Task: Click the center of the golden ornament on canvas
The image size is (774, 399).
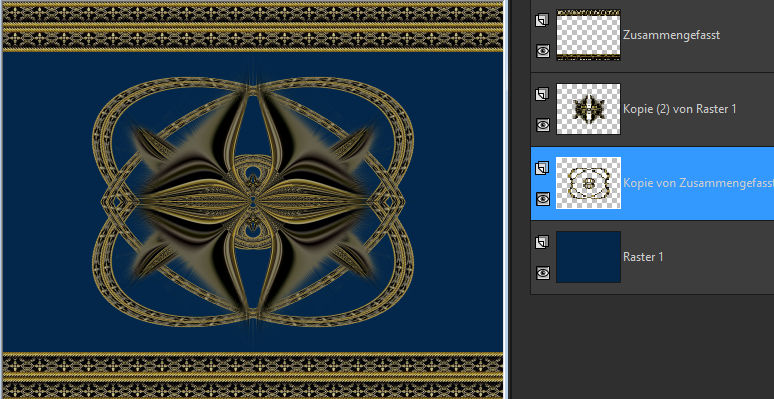Action: pos(253,201)
